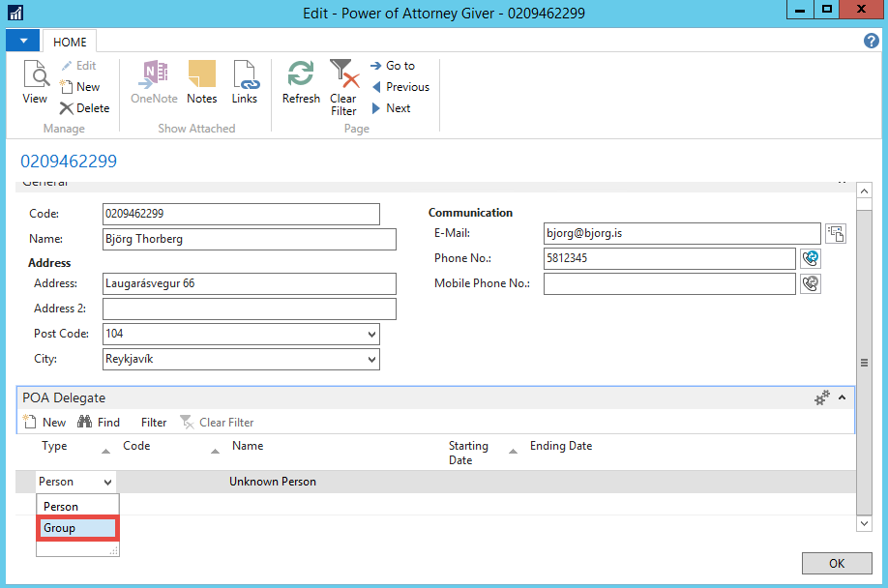The width and height of the screenshot is (888, 588).
Task: Click the Links icon in ribbon
Action: tap(245, 82)
